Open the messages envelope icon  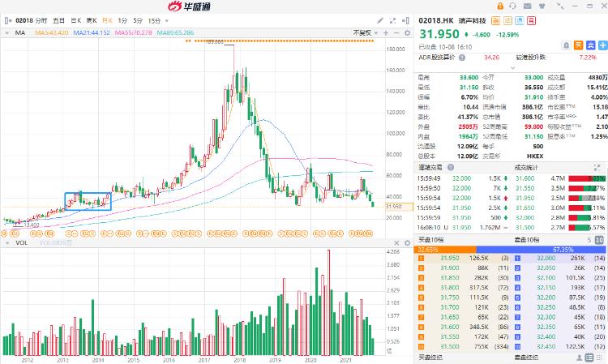pos(528,6)
